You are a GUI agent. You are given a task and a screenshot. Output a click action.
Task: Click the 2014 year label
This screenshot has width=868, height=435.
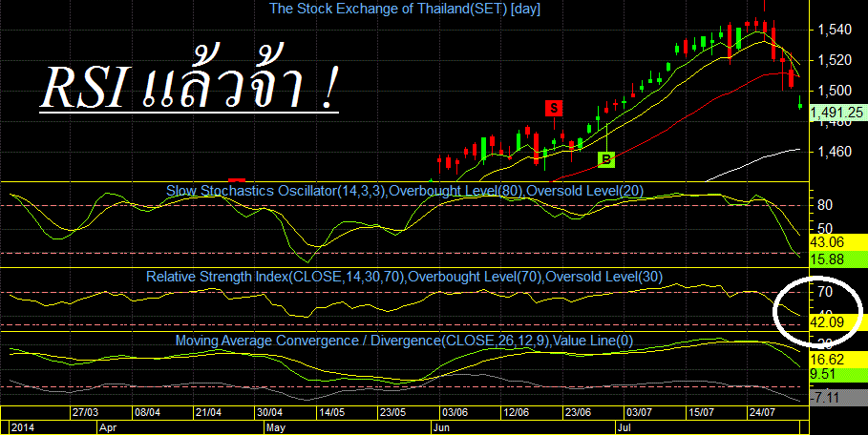pos(21,427)
